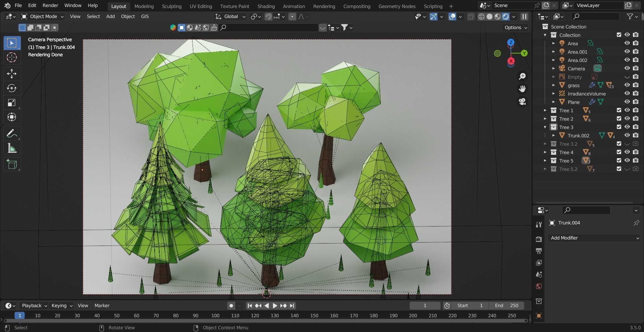644x332 pixels.
Task: Open the File menu
Action: (x=18, y=5)
